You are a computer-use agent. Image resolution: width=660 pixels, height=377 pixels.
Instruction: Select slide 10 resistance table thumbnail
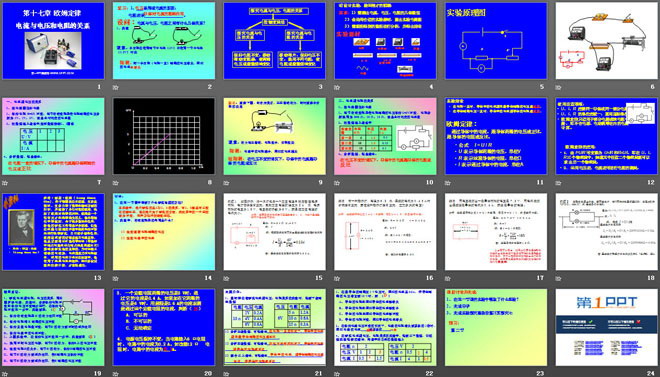pos(386,136)
